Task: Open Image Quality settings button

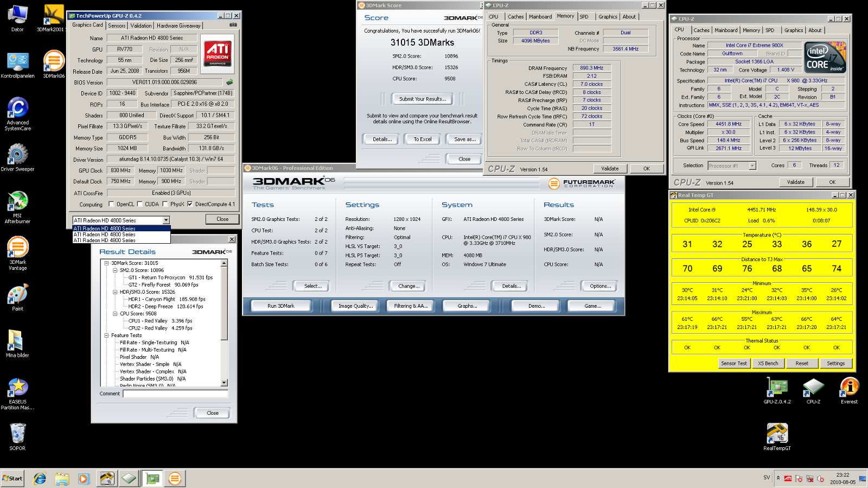Action: tap(356, 306)
